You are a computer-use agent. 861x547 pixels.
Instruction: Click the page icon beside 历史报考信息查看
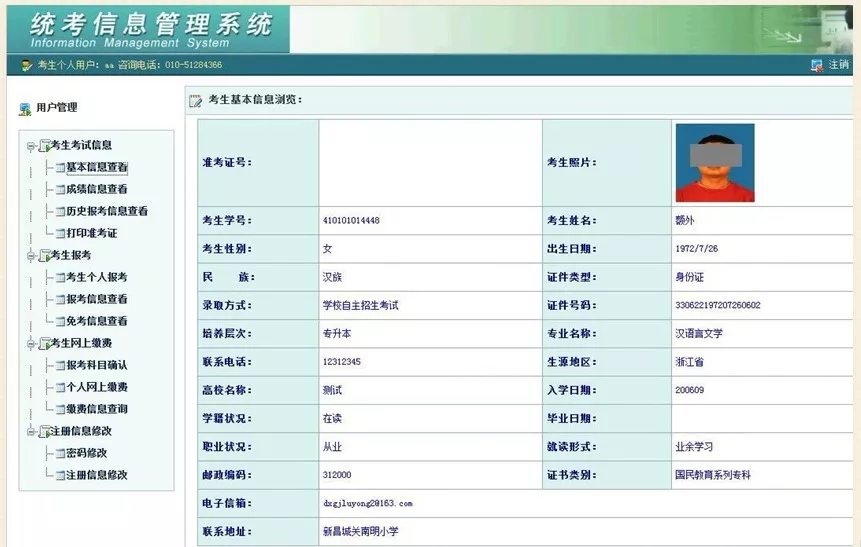pyautogui.click(x=60, y=211)
